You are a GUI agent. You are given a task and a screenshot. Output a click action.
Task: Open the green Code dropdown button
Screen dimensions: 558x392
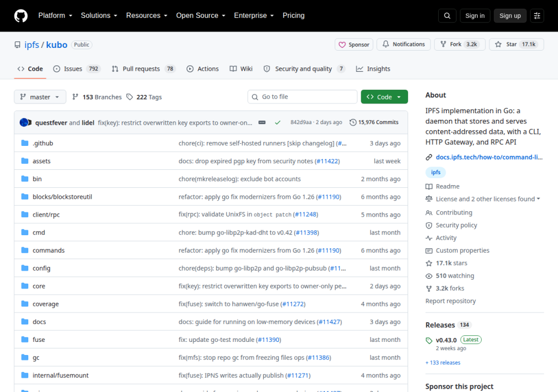tap(384, 97)
